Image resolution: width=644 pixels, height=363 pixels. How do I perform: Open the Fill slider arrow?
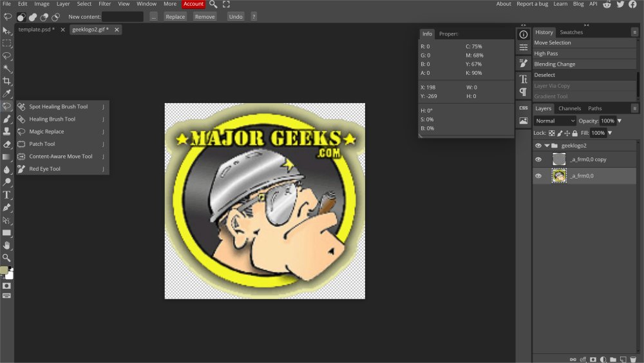610,133
